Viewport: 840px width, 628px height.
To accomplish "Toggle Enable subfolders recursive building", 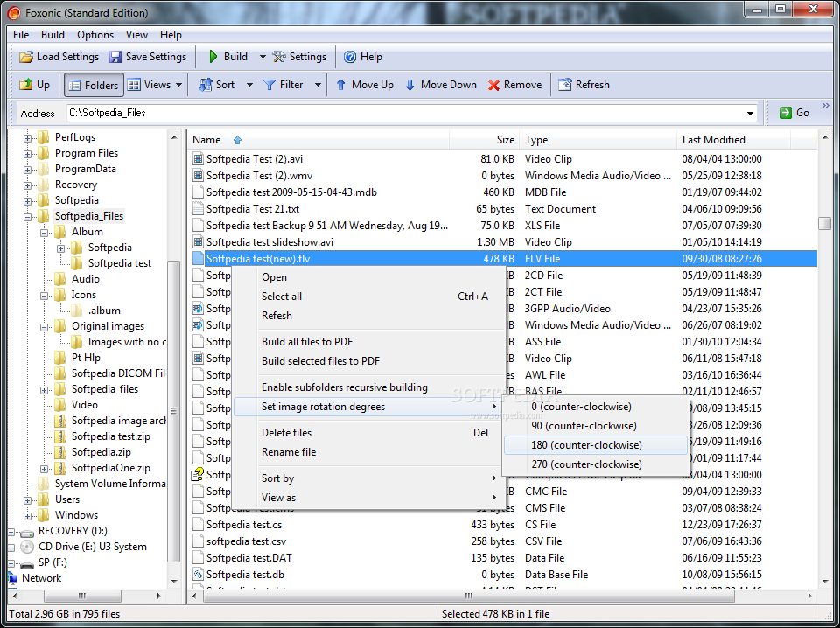I will pyautogui.click(x=345, y=387).
